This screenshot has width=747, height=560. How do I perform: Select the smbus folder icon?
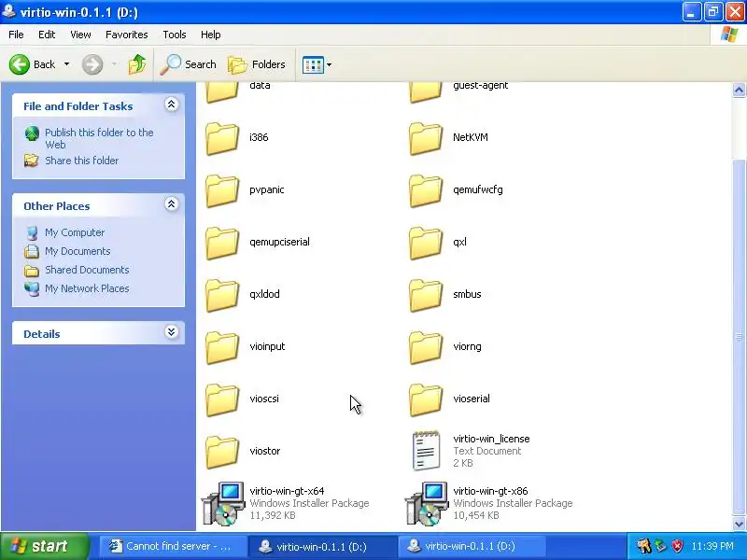(426, 295)
